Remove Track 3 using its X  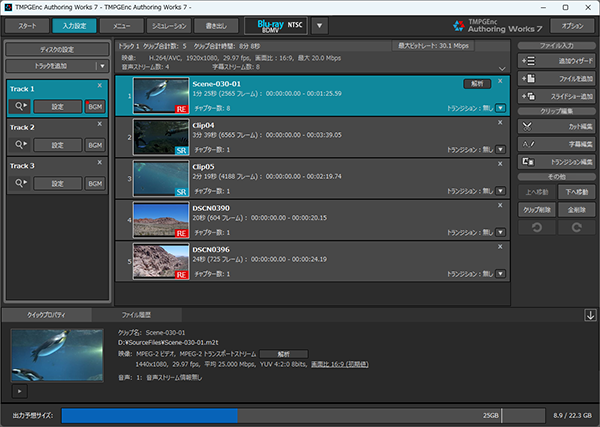coord(99,163)
